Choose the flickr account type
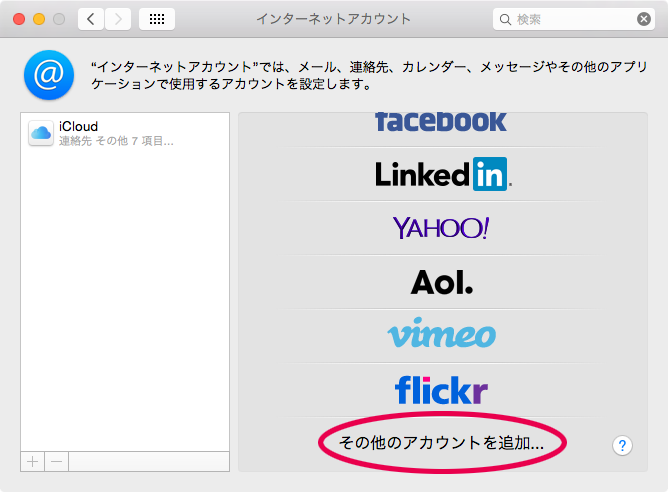 441,390
